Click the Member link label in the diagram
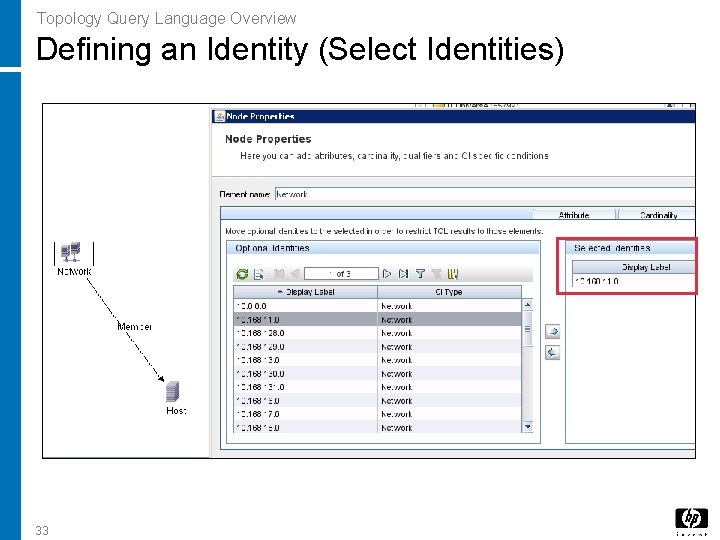Screen dimensions: 720x540 (x=134, y=327)
